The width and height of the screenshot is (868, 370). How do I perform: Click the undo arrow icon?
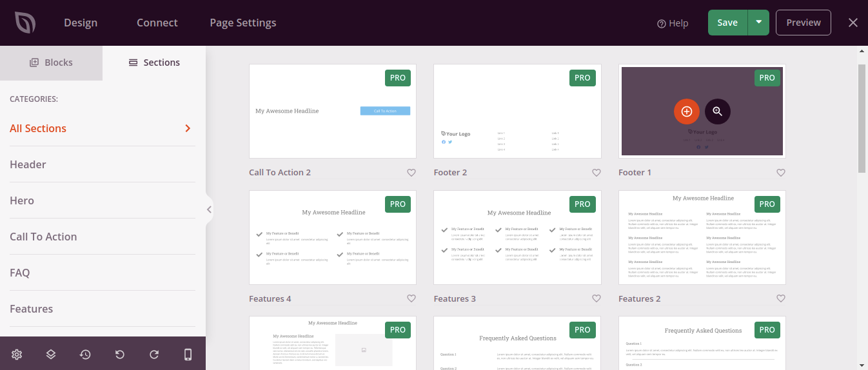tap(119, 355)
